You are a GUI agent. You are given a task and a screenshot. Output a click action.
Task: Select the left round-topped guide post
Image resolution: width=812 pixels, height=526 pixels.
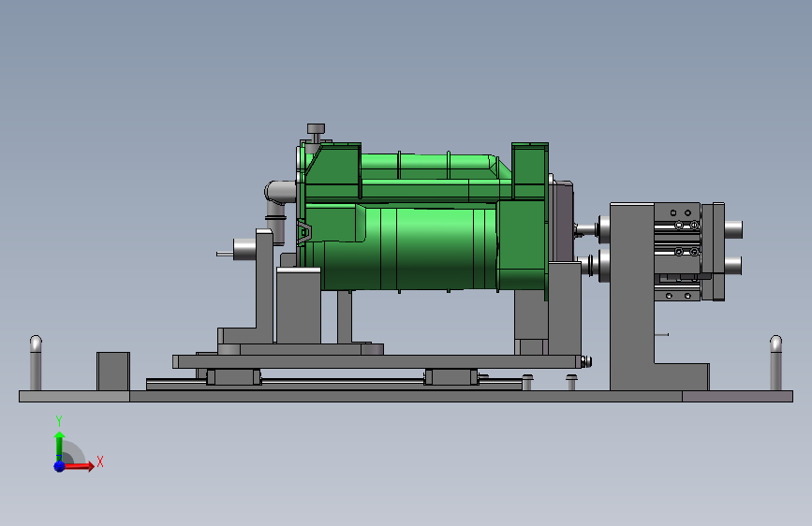coord(36,363)
